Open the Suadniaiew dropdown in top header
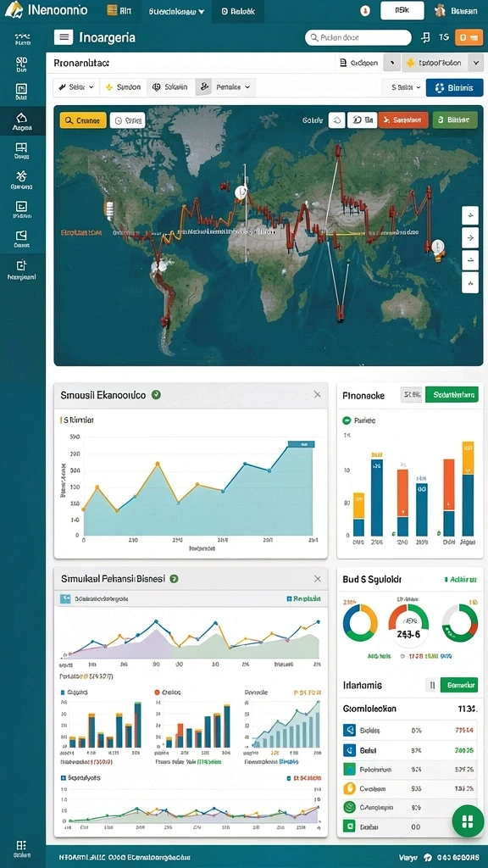Image resolution: width=488 pixels, height=868 pixels. (x=176, y=11)
